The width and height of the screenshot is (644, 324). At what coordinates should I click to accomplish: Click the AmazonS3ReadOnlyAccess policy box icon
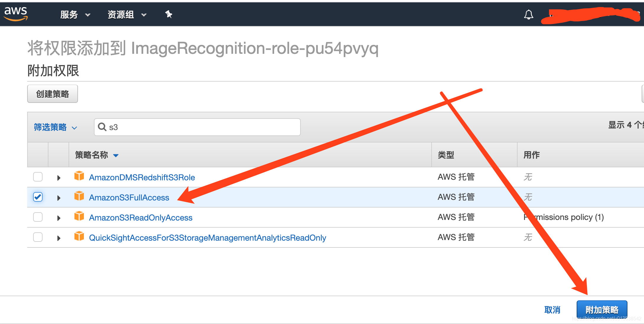click(79, 216)
